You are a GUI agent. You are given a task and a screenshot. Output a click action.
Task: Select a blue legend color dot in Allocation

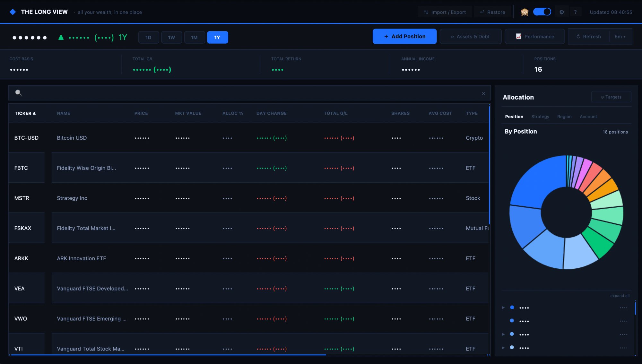(512, 307)
